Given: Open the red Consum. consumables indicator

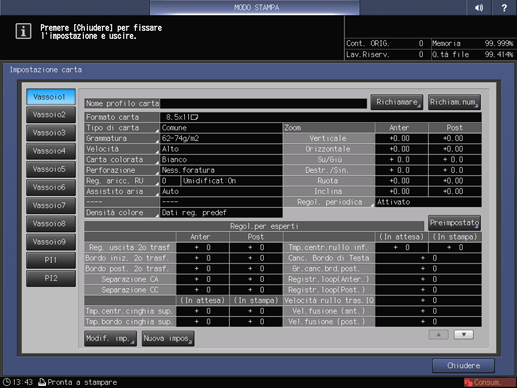Looking at the screenshot, I should point(490,382).
